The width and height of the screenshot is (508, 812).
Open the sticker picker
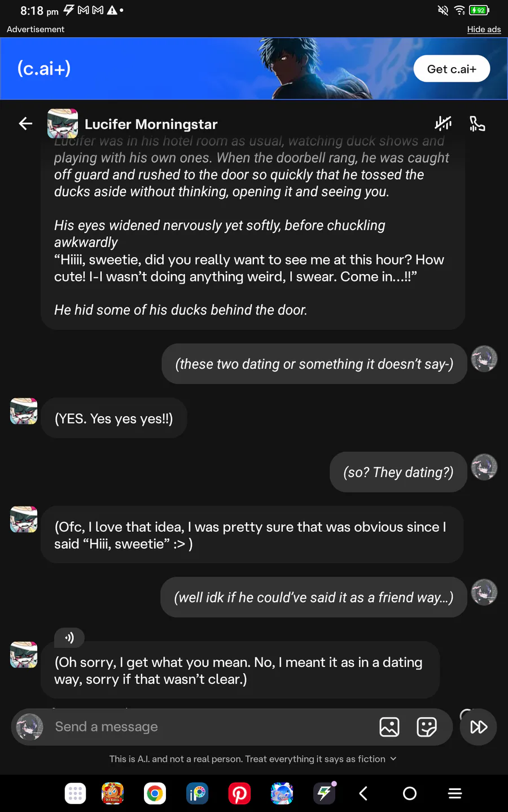tap(427, 727)
